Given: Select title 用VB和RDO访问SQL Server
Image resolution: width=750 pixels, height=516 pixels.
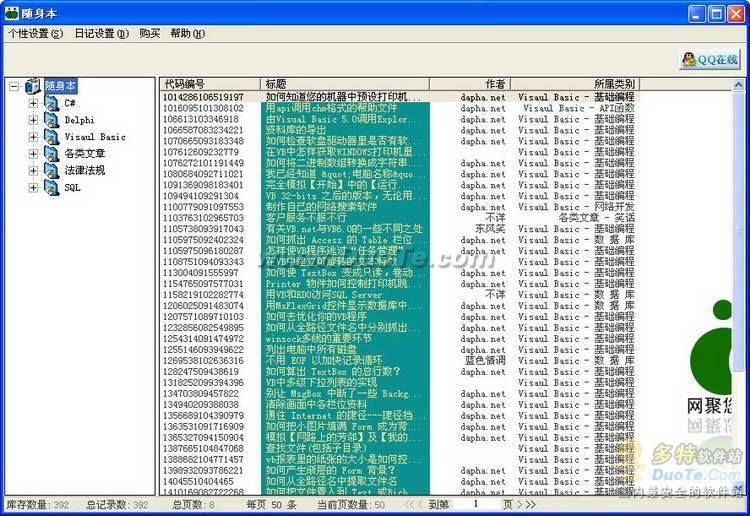Looking at the screenshot, I should click(x=323, y=295).
